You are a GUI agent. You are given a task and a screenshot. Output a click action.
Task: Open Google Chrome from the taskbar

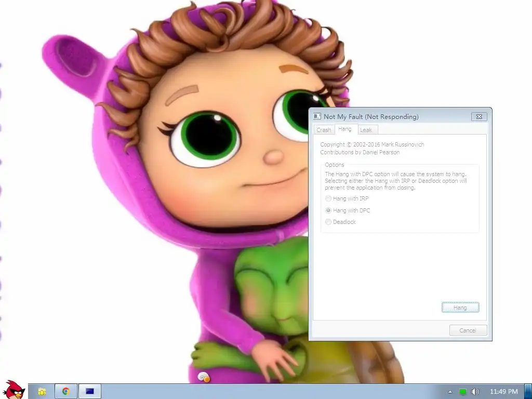66,392
